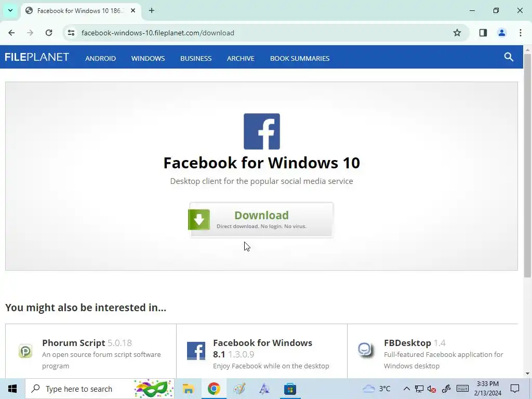Screen dimensions: 532x399
Task: Open the ARCHIVE menu item
Action: [241, 58]
